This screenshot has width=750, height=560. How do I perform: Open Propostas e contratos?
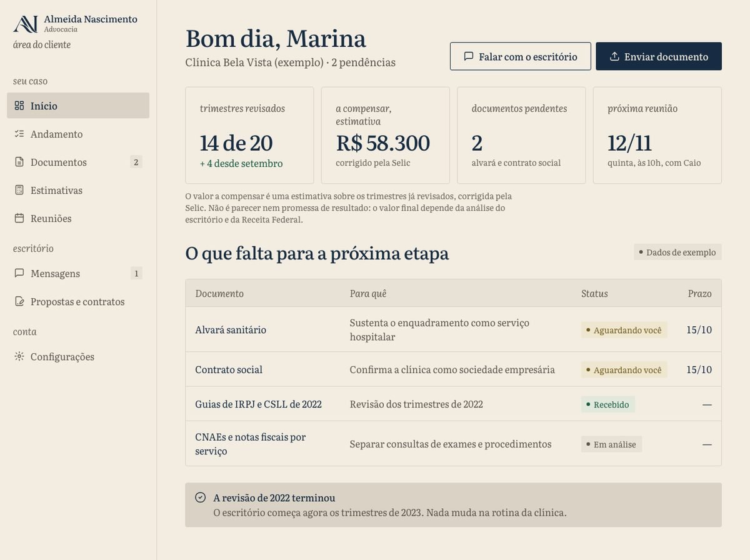(x=78, y=301)
